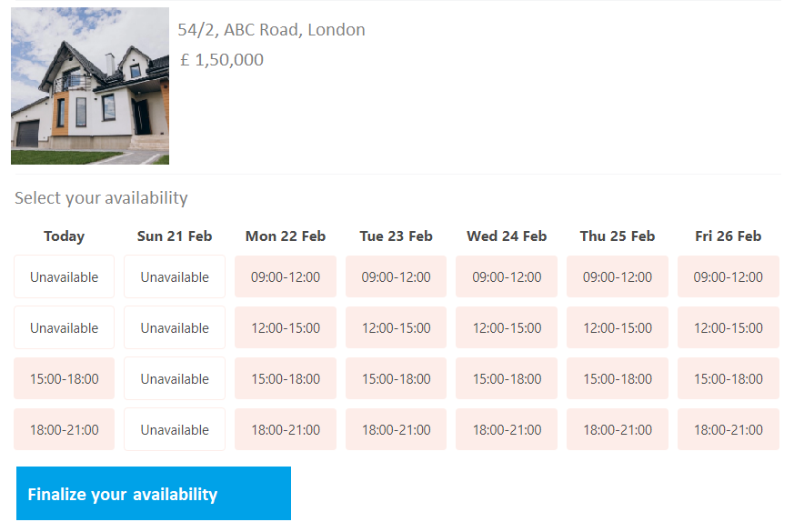Click the 54/2, ABC Road, London address
The image size is (794, 532).
[271, 30]
